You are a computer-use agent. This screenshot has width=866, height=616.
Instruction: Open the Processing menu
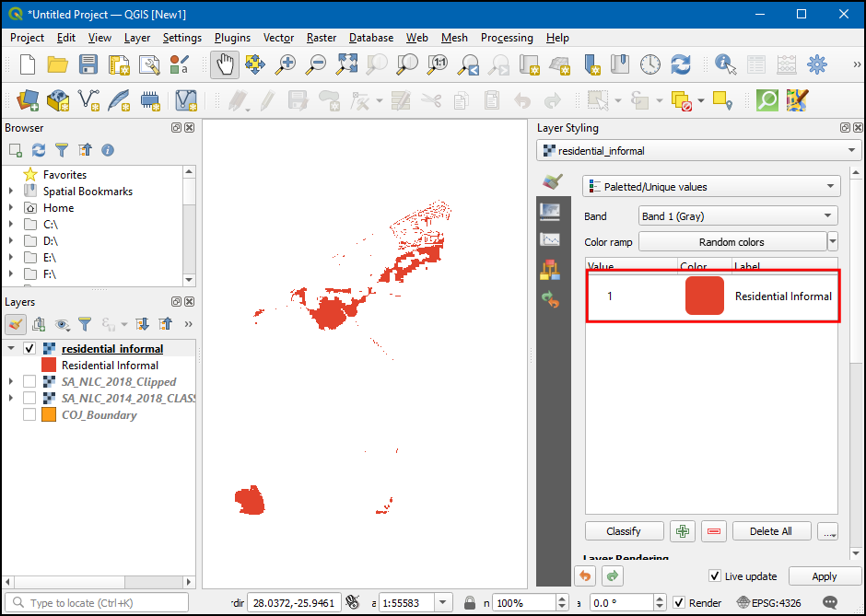(507, 38)
